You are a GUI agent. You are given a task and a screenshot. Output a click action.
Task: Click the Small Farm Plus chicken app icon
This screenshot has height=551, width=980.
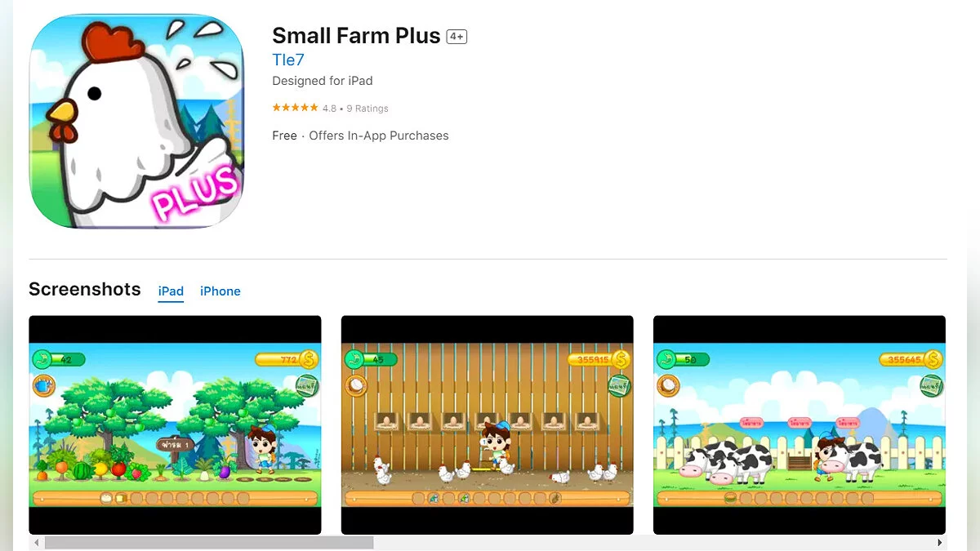(x=136, y=121)
